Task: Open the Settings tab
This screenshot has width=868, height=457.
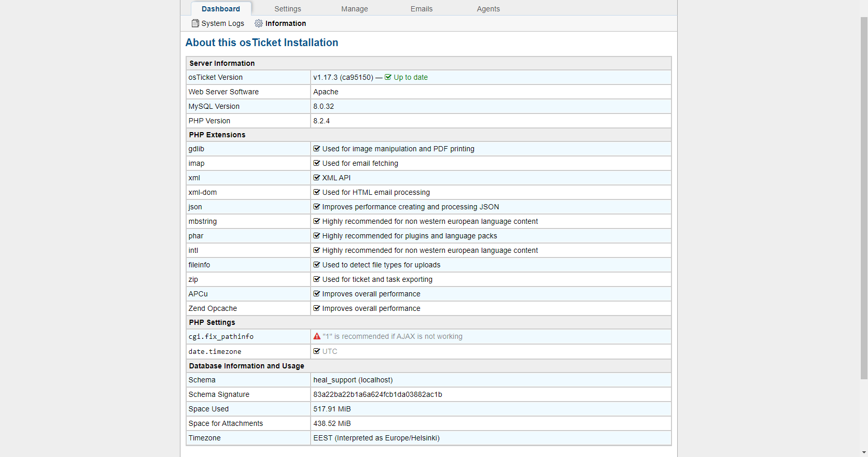Action: click(x=287, y=9)
